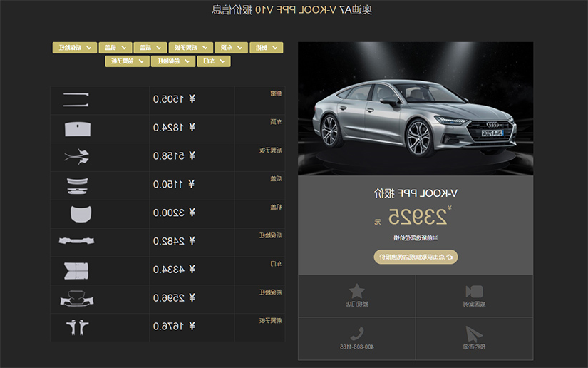This screenshot has height=368, width=588.
Task: Click the 点击获取旗舰店优惠报价 button
Action: [x=416, y=257]
